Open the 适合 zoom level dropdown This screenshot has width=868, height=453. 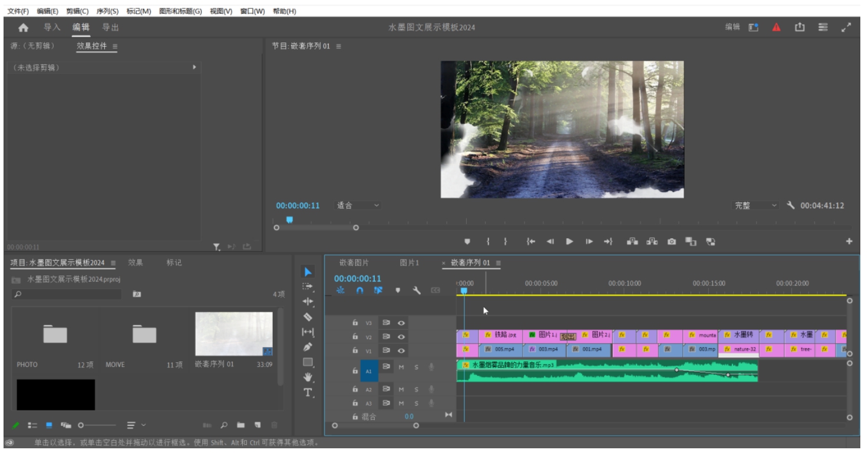358,205
